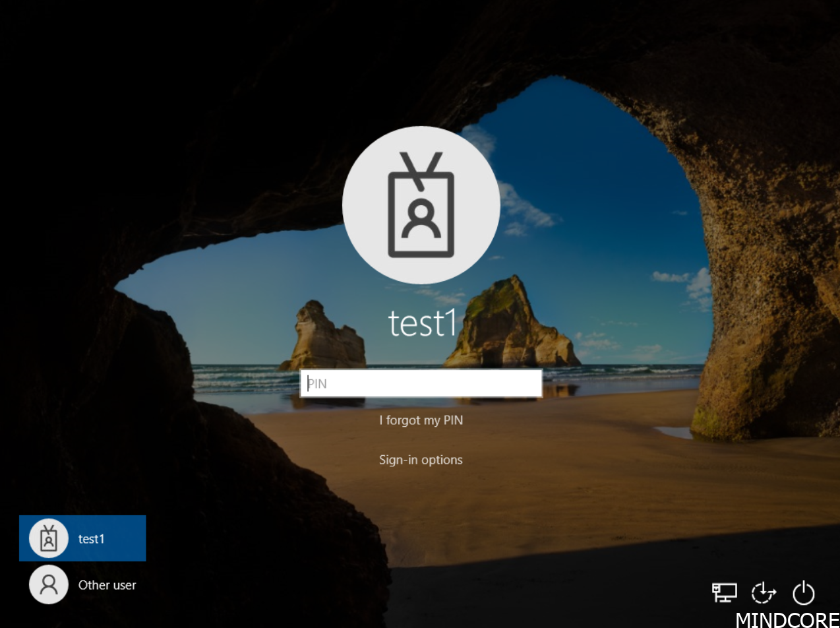Click the large test1 badge avatar
Image resolution: width=840 pixels, height=628 pixels.
coord(421,204)
